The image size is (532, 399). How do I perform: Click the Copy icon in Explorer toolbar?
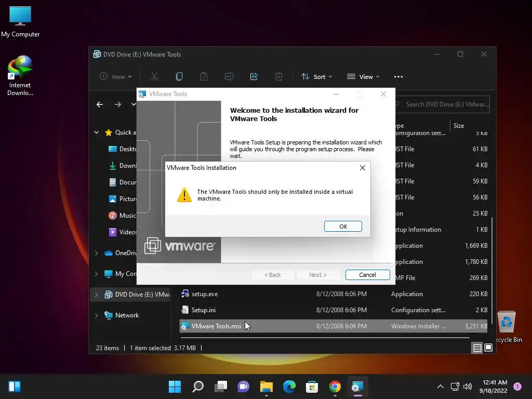click(179, 77)
